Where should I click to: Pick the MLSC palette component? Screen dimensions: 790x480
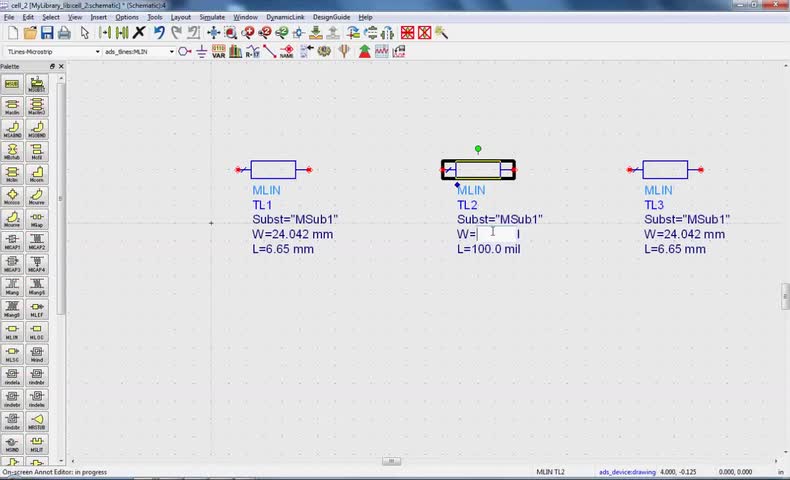12,354
